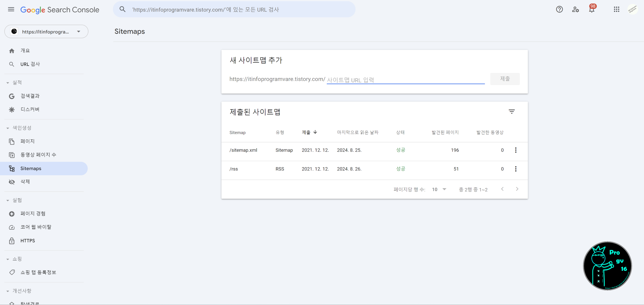Open the notifications bell showing 98
The width and height of the screenshot is (644, 305).
[592, 9]
